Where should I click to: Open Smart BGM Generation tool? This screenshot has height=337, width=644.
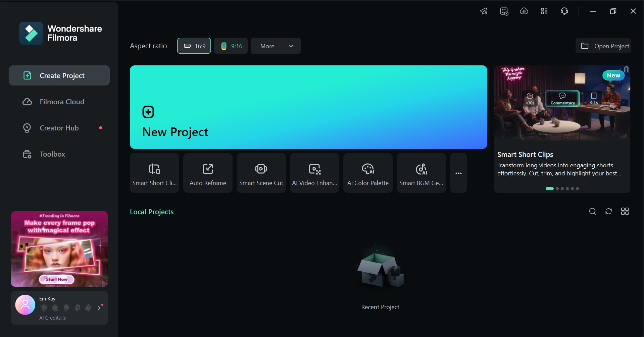click(x=421, y=173)
